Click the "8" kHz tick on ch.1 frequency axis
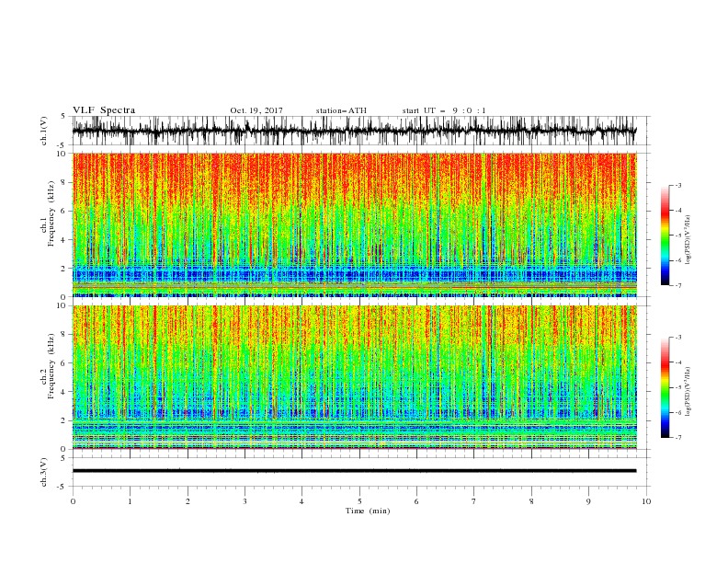The height and width of the screenshot is (563, 728). (64, 182)
